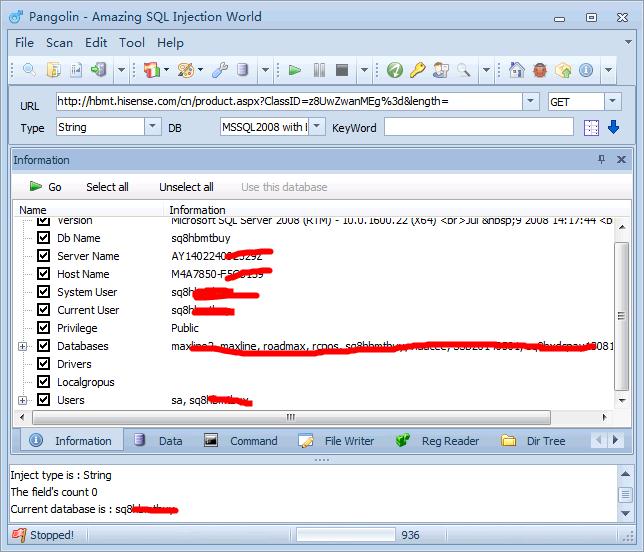Click the blue down arrow beside KeyWord
644x552 pixels.
coord(613,127)
